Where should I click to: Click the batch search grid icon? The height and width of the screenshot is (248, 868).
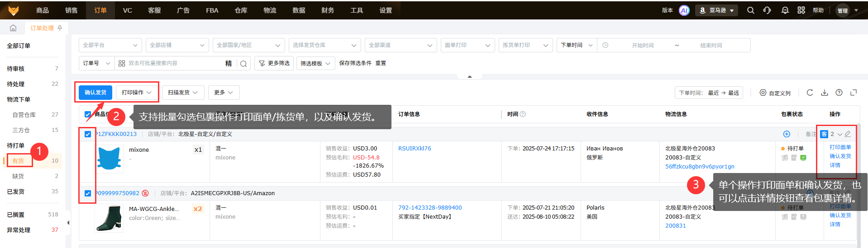point(122,63)
